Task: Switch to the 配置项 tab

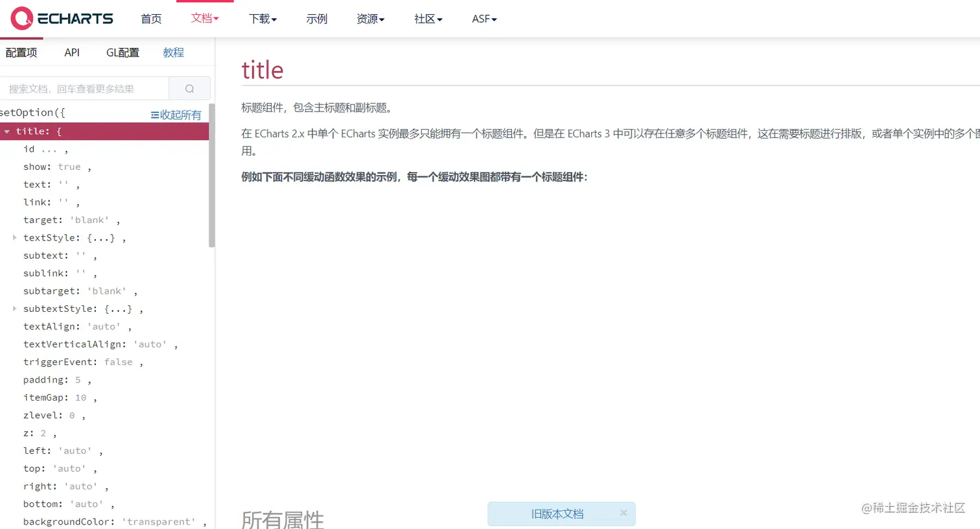Action: pyautogui.click(x=21, y=53)
